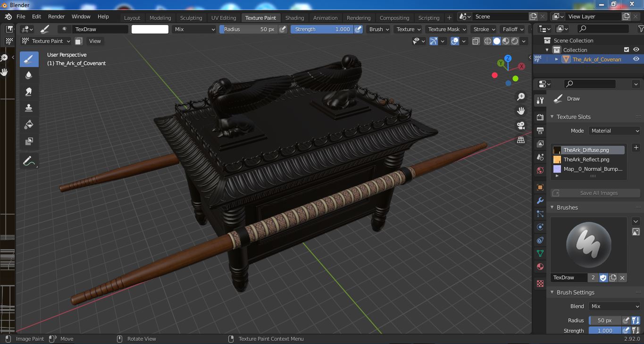The height and width of the screenshot is (344, 644).
Task: Hide The_Ark_of_Covenant object eye icon
Action: [636, 59]
